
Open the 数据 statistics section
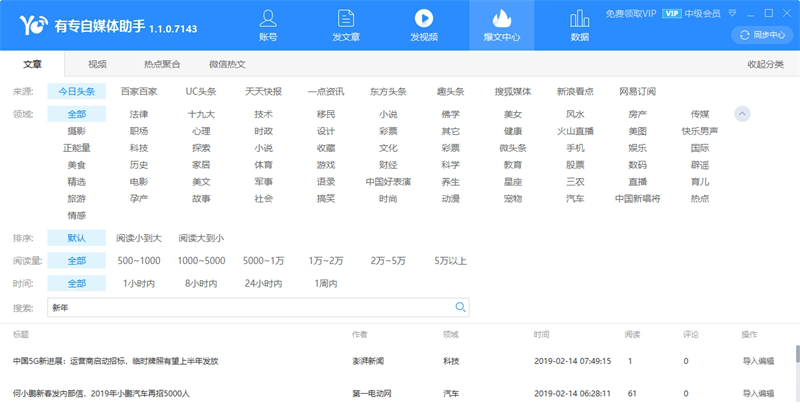point(580,25)
